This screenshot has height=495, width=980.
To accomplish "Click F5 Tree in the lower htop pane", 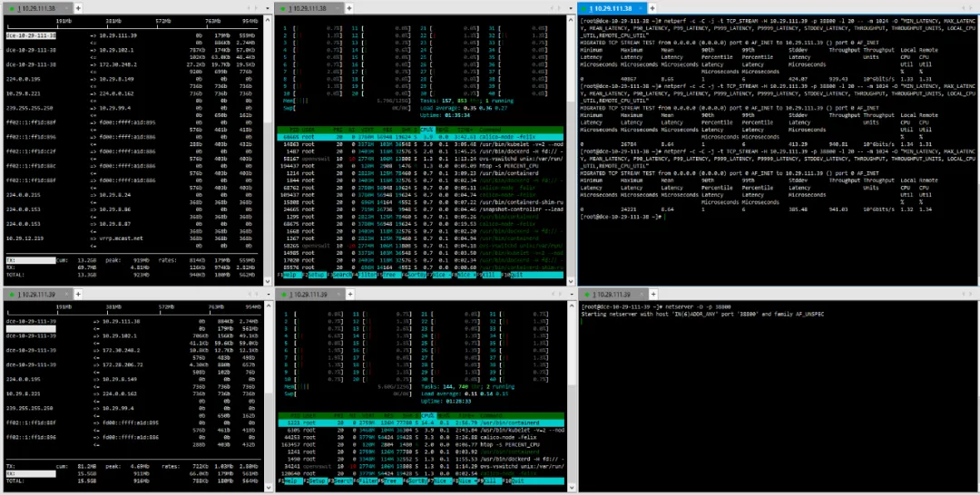I will tap(389, 482).
